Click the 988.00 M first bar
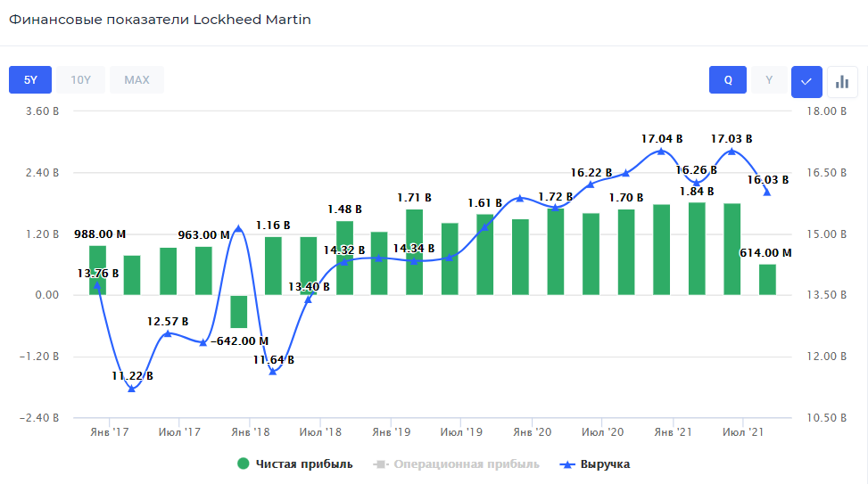The height and width of the screenshot is (484, 868). [97, 270]
